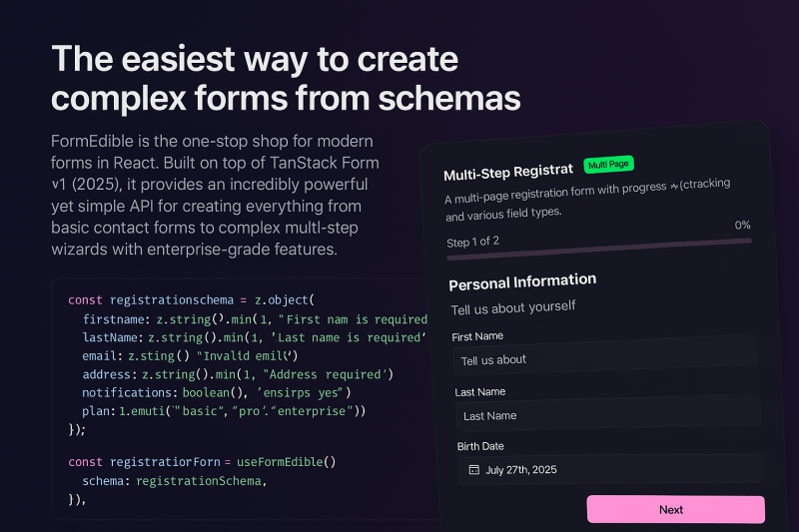Image resolution: width=799 pixels, height=532 pixels.
Task: Click the Birth Date field label
Action: (480, 446)
